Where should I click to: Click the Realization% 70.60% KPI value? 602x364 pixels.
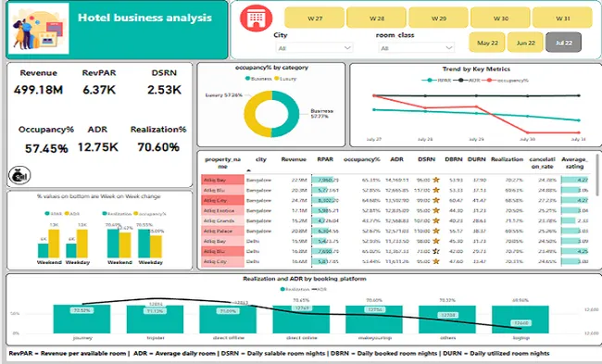pyautogui.click(x=158, y=147)
